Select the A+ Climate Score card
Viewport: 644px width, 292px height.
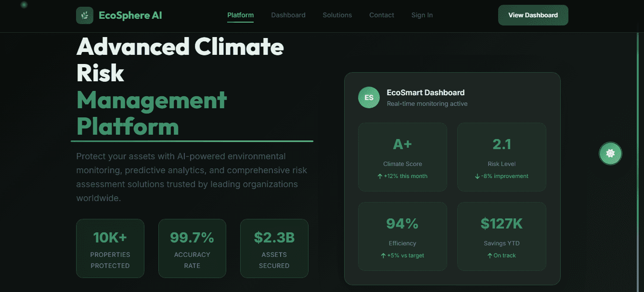tap(402, 157)
